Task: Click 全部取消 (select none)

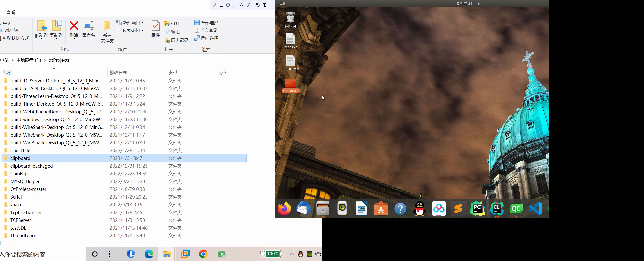Action: pyautogui.click(x=206, y=30)
